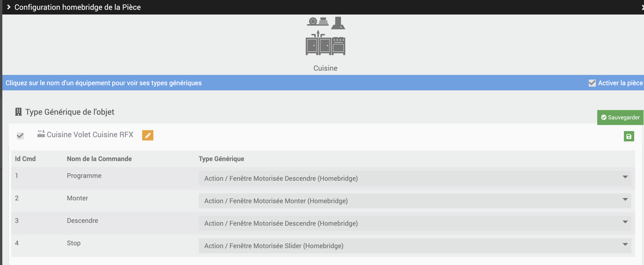Open the Programme generic type dropdown
Viewport: 644px width, 265px height.
pyautogui.click(x=415, y=178)
